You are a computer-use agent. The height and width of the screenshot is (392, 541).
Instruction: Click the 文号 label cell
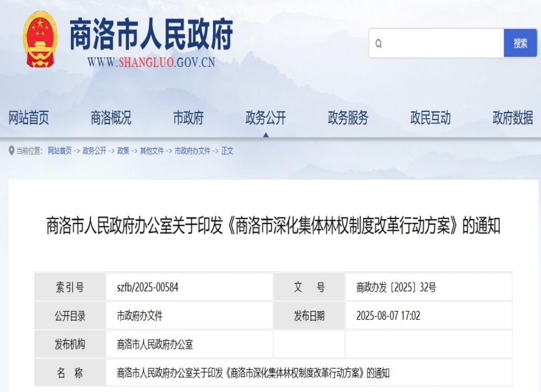[309, 287]
